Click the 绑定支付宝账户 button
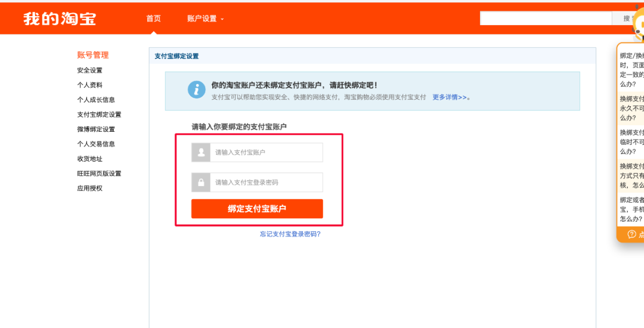Viewport: 644px width, 328px height. tap(257, 209)
